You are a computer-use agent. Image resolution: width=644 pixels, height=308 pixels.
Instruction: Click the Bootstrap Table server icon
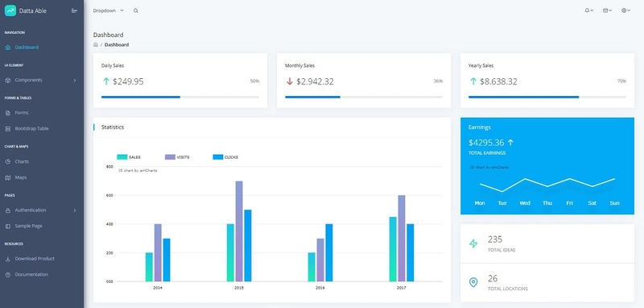tap(8, 129)
